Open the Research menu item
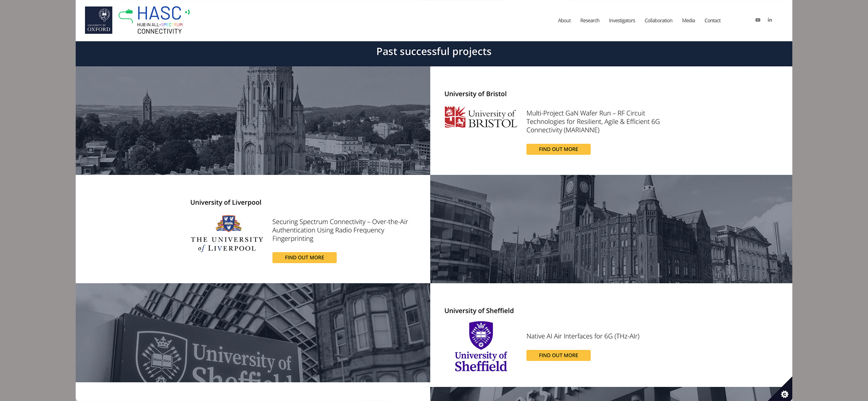 pyautogui.click(x=589, y=20)
